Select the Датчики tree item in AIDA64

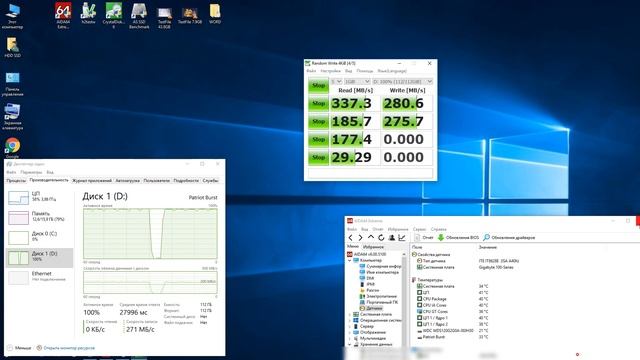(x=371, y=308)
